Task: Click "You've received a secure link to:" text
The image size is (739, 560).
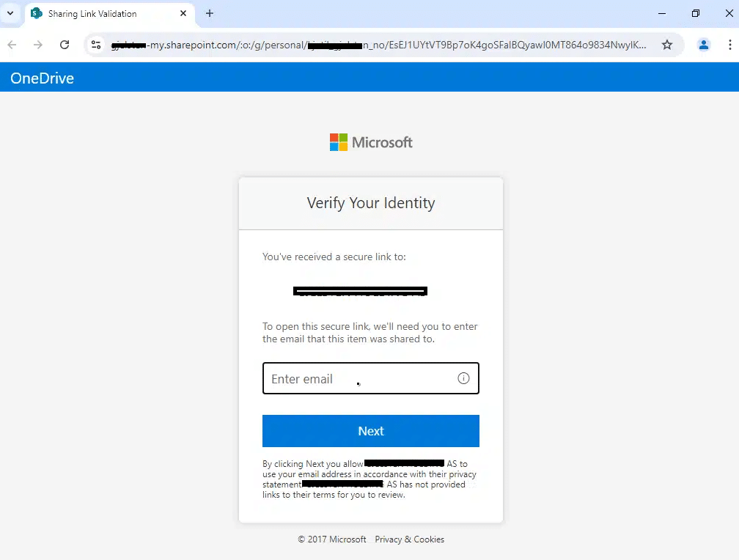Action: [334, 257]
